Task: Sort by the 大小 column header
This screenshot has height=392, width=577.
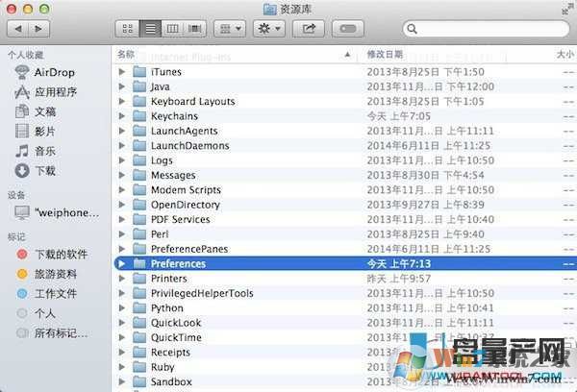Action: point(565,55)
